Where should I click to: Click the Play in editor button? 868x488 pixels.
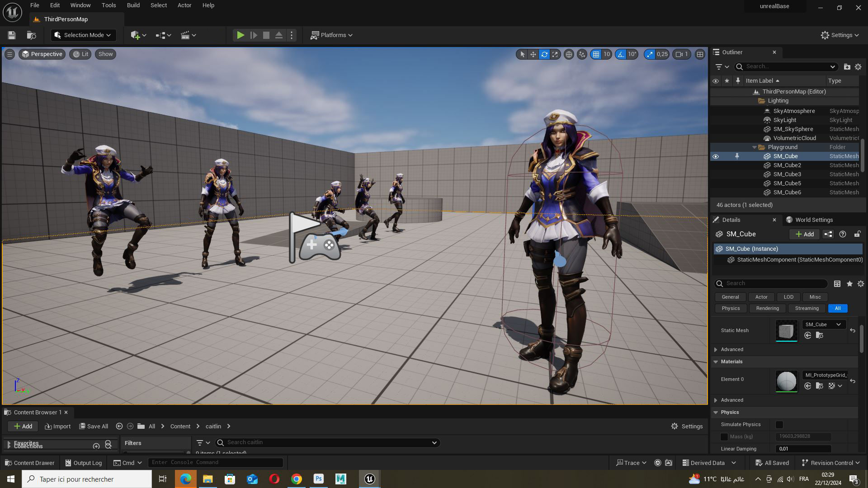[x=241, y=35]
